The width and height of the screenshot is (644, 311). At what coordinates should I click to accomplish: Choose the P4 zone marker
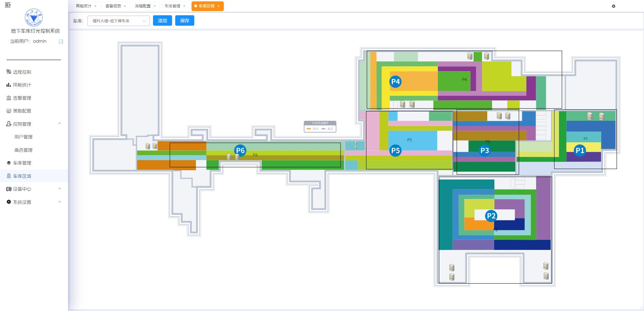[x=396, y=82]
